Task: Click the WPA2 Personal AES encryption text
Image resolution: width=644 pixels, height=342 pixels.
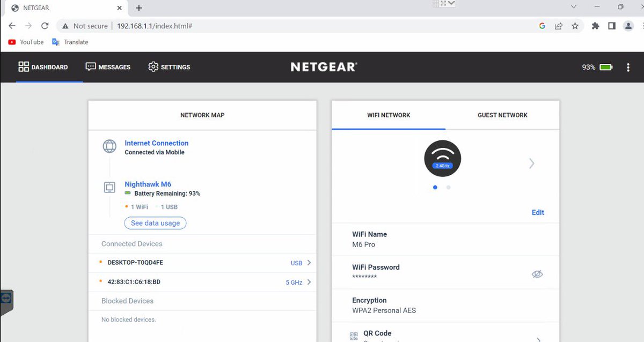Action: pyautogui.click(x=384, y=310)
